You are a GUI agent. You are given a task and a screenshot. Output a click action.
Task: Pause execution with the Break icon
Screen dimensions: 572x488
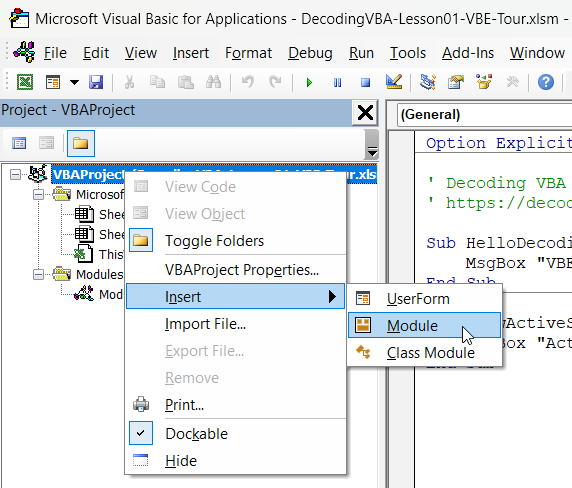click(x=337, y=82)
